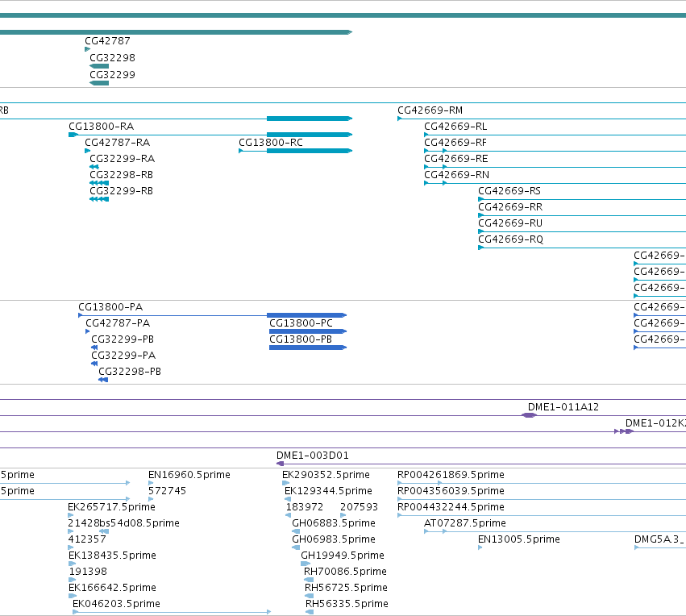Click the CG42669-RN transcript label
The image size is (686, 616).
click(x=457, y=175)
